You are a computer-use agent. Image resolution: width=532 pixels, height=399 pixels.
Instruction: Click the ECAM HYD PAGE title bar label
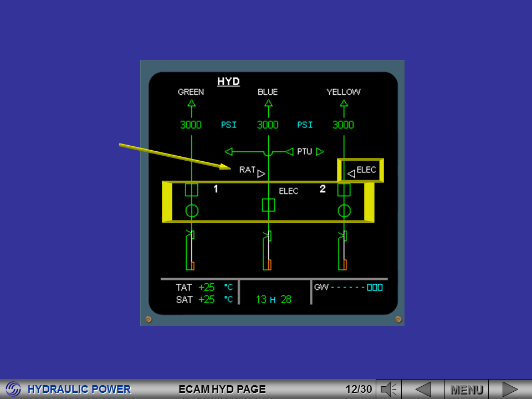(x=222, y=389)
